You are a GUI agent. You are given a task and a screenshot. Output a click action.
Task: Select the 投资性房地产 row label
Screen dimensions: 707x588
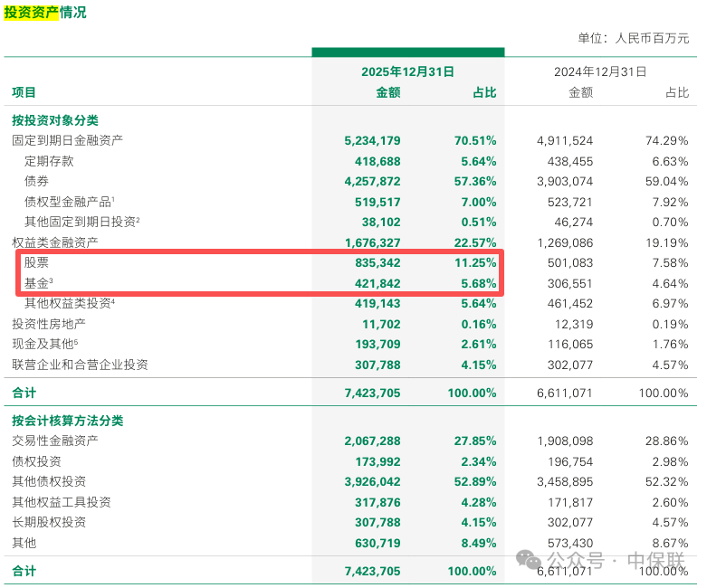49,324
